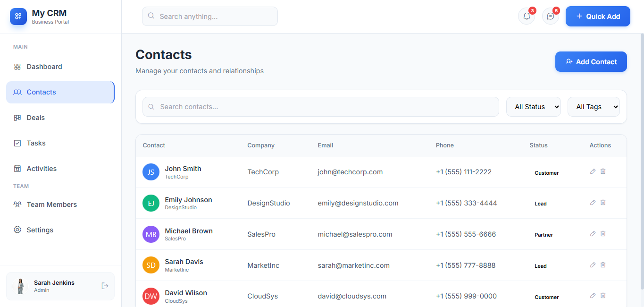Delete the Sarah Davis contact row

[603, 265]
